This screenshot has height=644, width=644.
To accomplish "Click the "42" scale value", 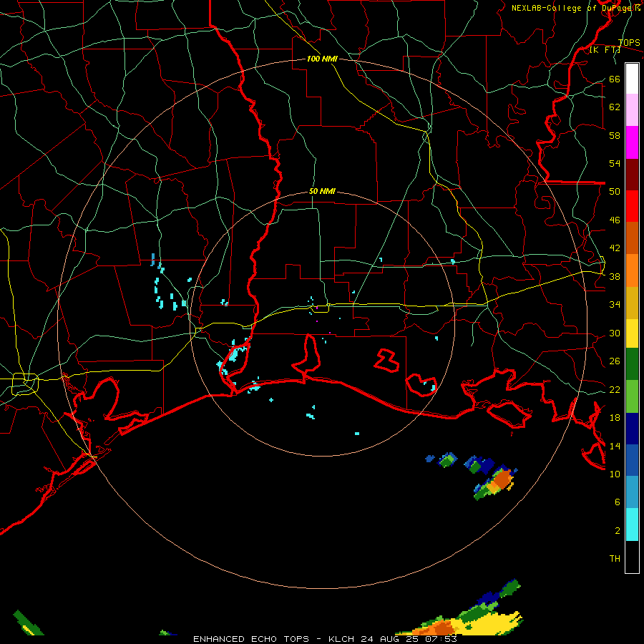I will click(615, 248).
